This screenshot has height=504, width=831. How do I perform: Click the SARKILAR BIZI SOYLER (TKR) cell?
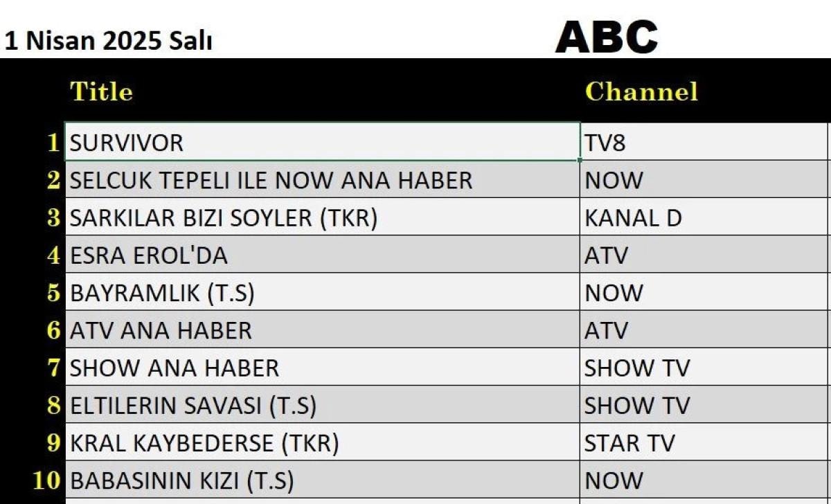[322, 217]
